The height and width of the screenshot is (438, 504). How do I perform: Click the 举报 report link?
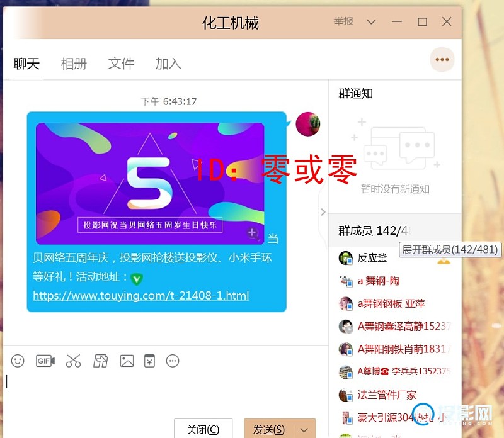pyautogui.click(x=343, y=21)
